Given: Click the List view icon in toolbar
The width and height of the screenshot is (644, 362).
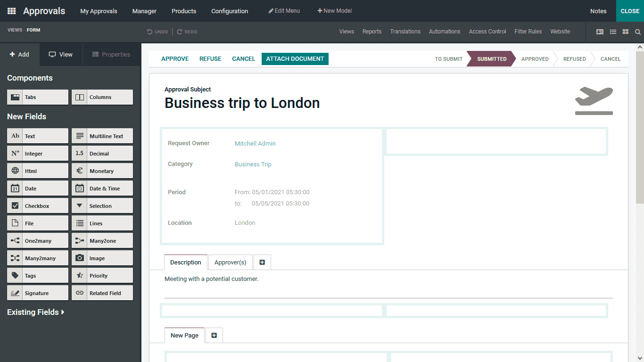Looking at the screenshot, I should coord(613,32).
